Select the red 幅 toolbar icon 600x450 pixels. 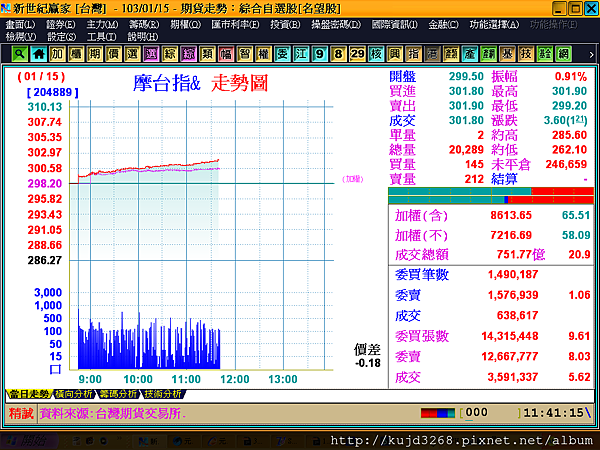[226, 54]
